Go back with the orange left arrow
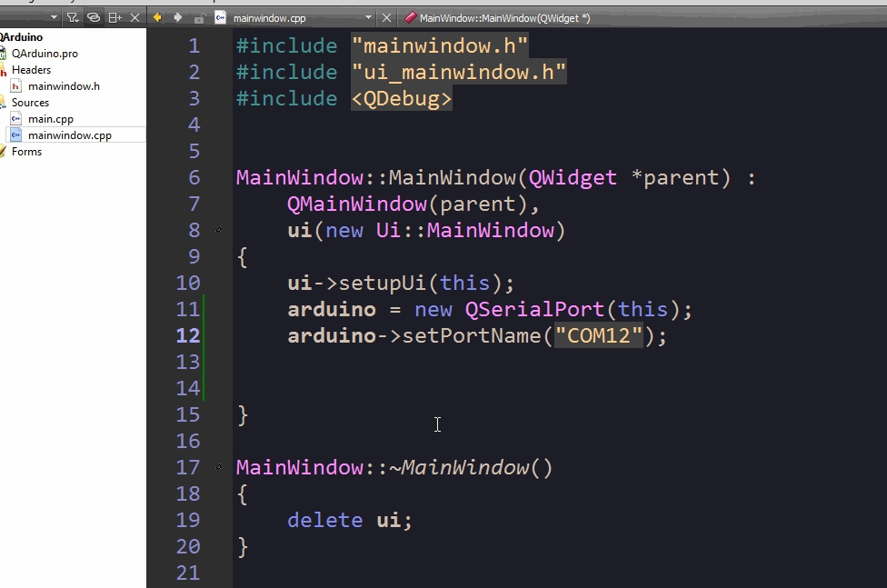 pyautogui.click(x=157, y=18)
